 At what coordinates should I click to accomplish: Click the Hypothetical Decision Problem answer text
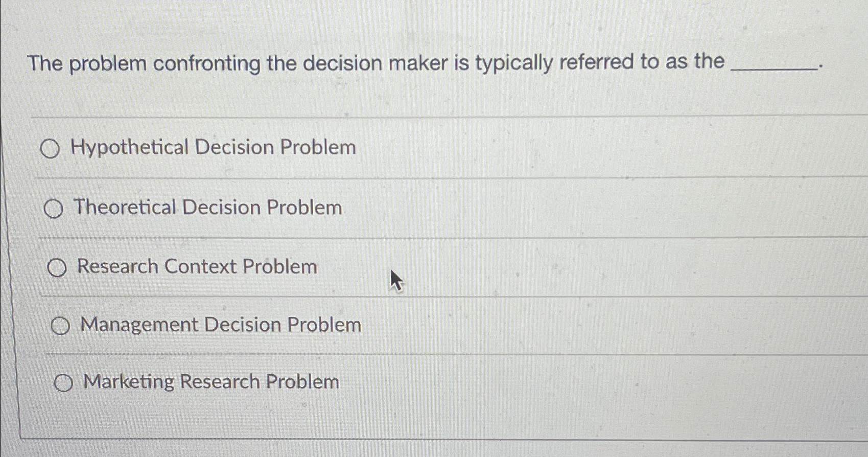point(215,148)
